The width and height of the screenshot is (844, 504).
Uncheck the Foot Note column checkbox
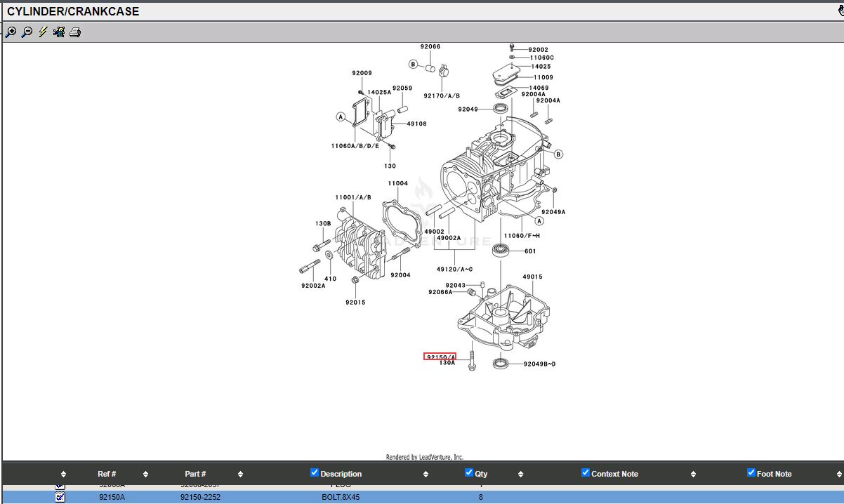(x=751, y=472)
